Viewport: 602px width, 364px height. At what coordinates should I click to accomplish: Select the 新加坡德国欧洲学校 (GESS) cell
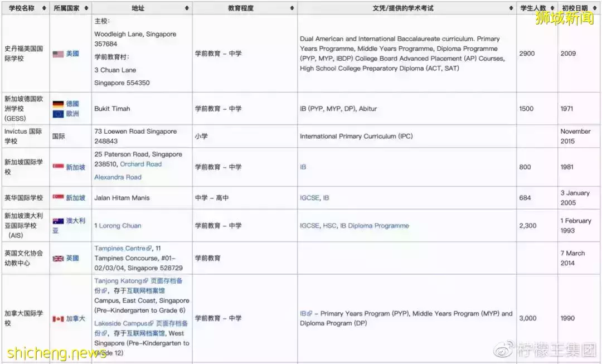point(26,109)
